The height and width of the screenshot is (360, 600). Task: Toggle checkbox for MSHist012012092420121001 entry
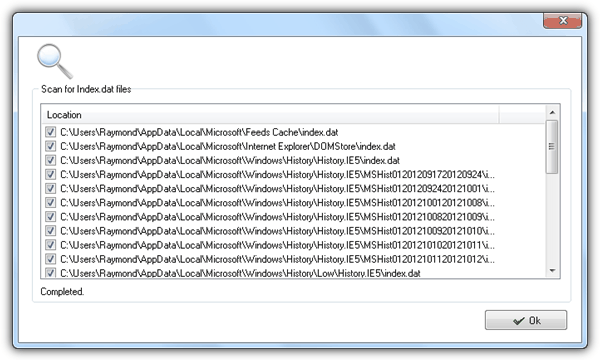point(51,189)
